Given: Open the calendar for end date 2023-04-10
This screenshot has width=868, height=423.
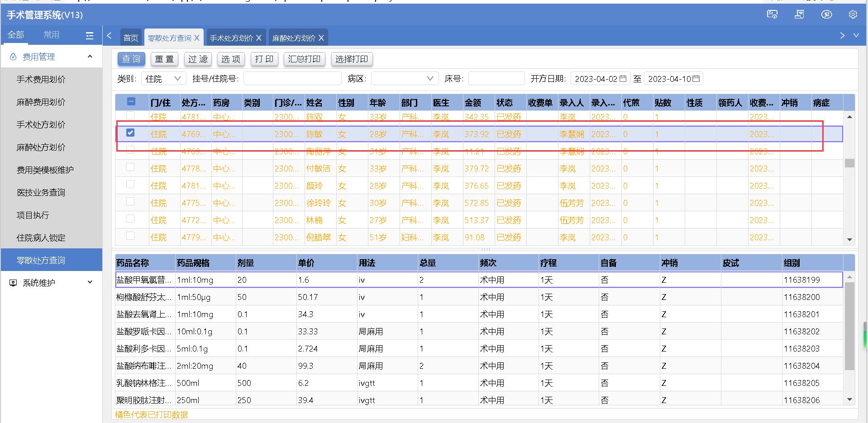Looking at the screenshot, I should pos(696,79).
